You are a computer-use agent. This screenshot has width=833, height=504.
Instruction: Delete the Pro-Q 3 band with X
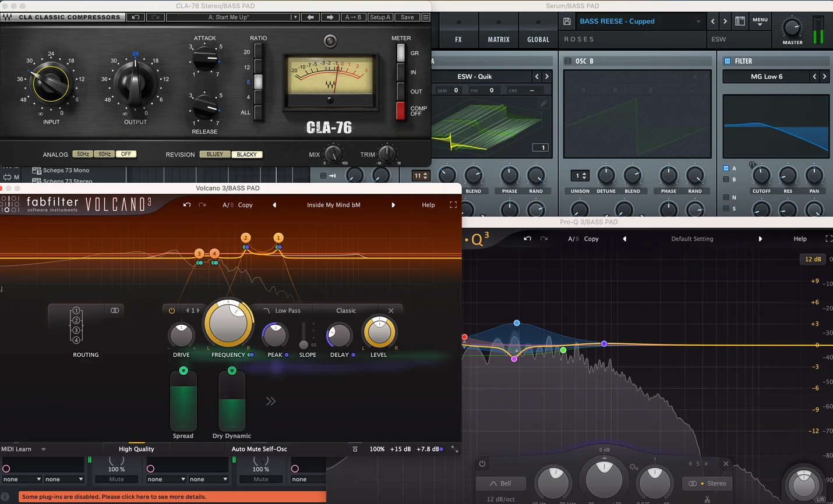[x=726, y=464]
